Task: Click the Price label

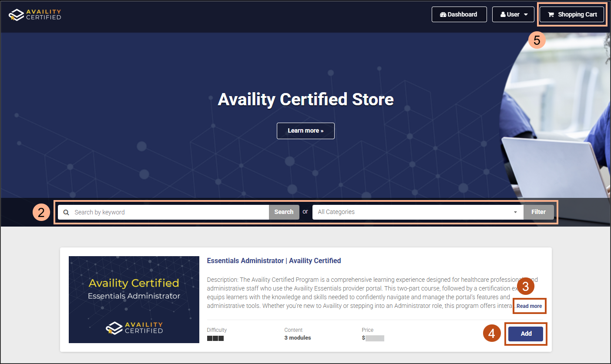Action: pos(368,330)
